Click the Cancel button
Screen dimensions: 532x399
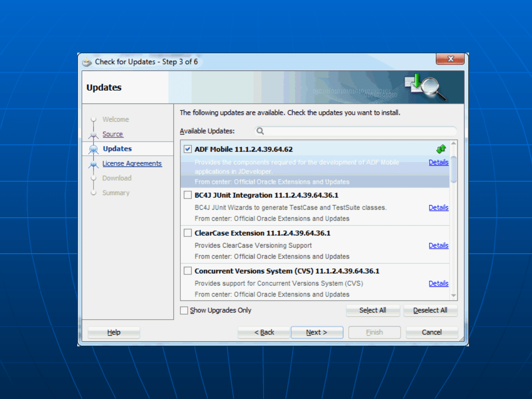click(432, 332)
